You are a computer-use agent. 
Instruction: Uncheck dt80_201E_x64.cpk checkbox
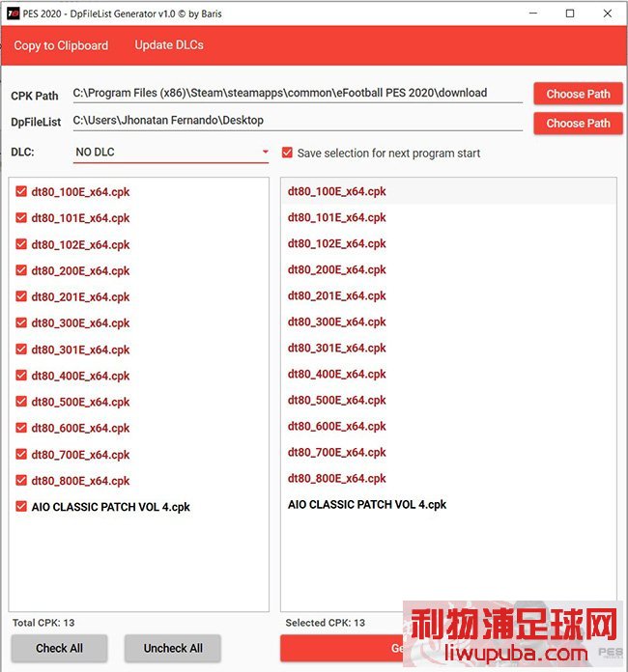[21, 296]
